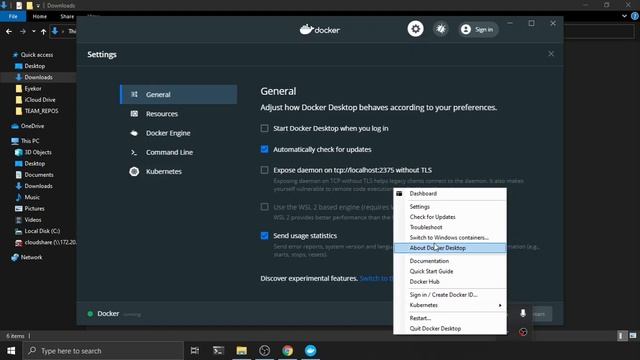This screenshot has height=360, width=640.
Task: Open the Home ribbon tab in Explorer
Action: (40, 16)
